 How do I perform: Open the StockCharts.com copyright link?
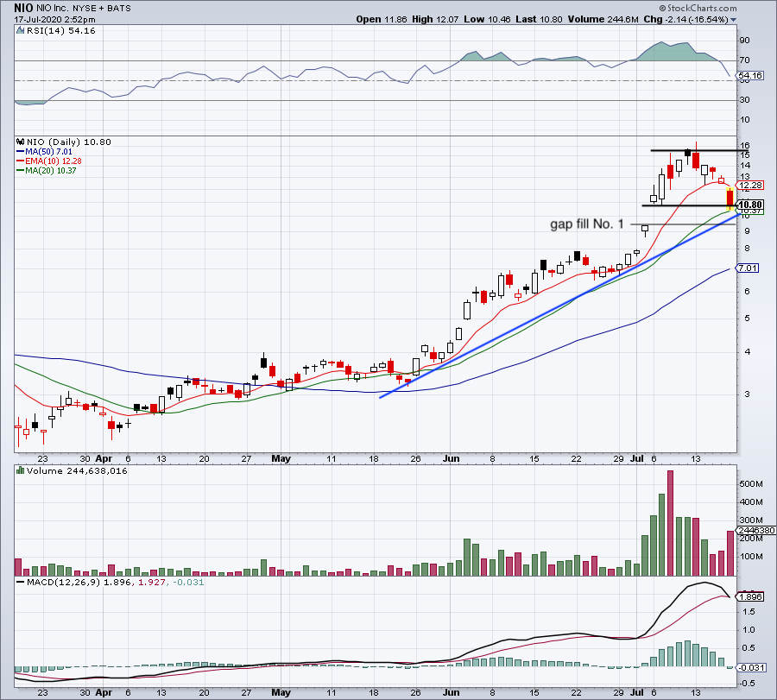tap(698, 8)
